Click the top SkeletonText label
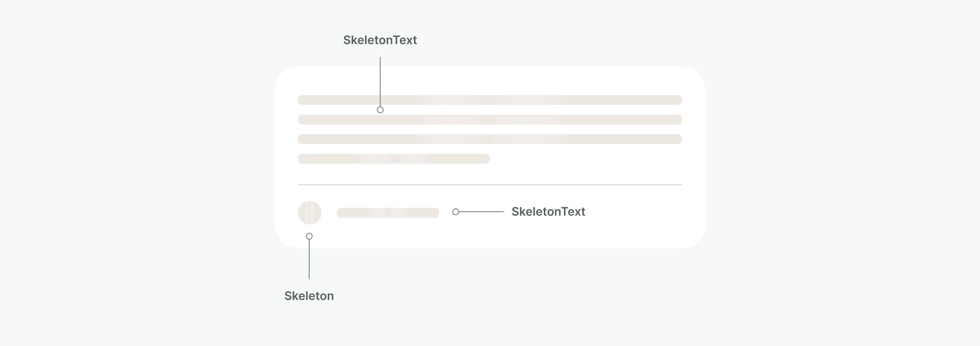Viewport: 980px width, 346px height. click(x=380, y=40)
